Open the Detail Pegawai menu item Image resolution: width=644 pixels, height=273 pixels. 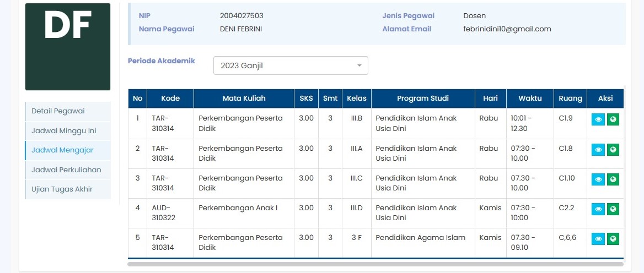pyautogui.click(x=58, y=111)
